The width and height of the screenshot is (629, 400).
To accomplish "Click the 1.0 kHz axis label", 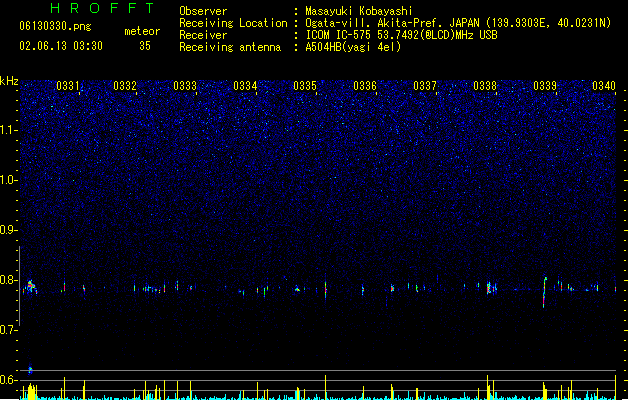I will pyautogui.click(x=9, y=180).
